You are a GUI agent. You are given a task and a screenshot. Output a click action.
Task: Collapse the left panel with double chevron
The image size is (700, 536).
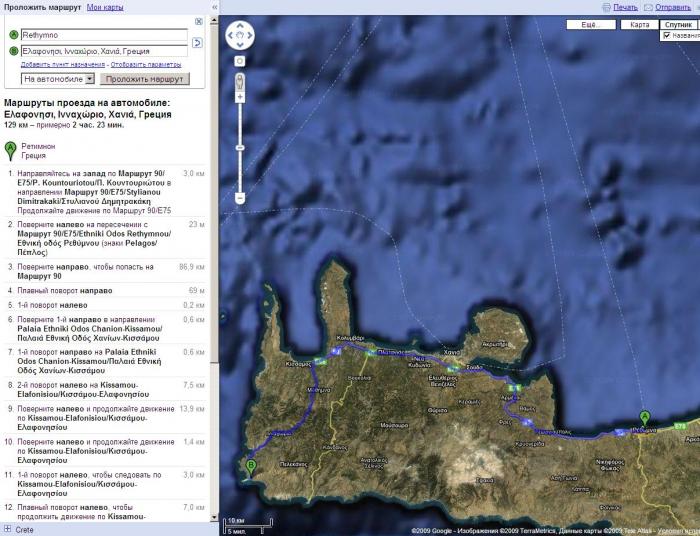coord(214,7)
